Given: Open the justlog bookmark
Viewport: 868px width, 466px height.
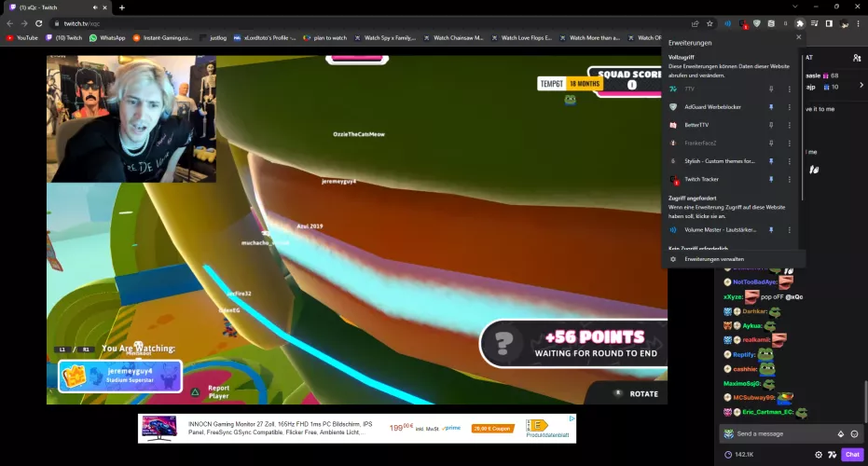Looking at the screenshot, I should coord(214,38).
